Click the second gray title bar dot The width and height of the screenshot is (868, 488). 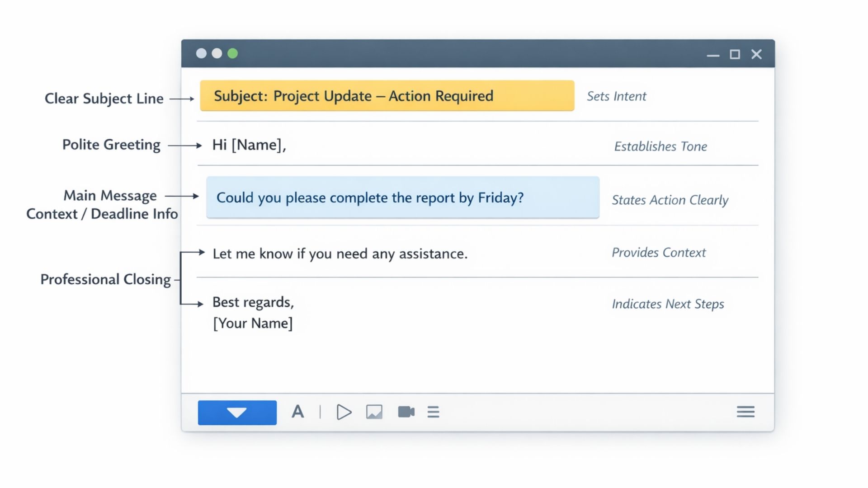tap(217, 53)
